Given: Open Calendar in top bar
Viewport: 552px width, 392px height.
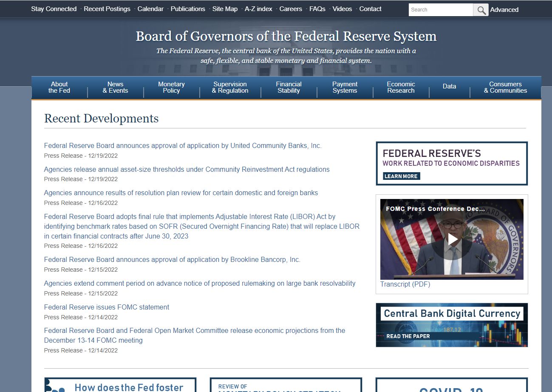Looking at the screenshot, I should (150, 9).
